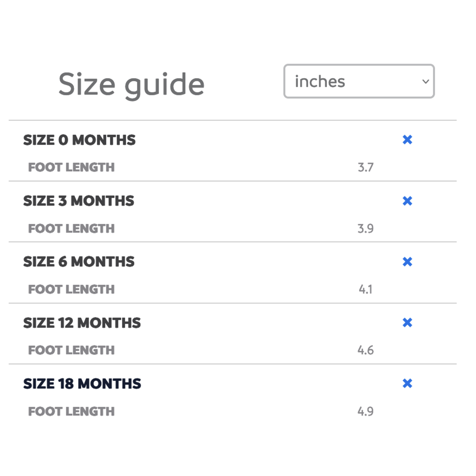Select the Size 18 Months heading
Viewport: 476px width, 476px height.
tap(82, 384)
